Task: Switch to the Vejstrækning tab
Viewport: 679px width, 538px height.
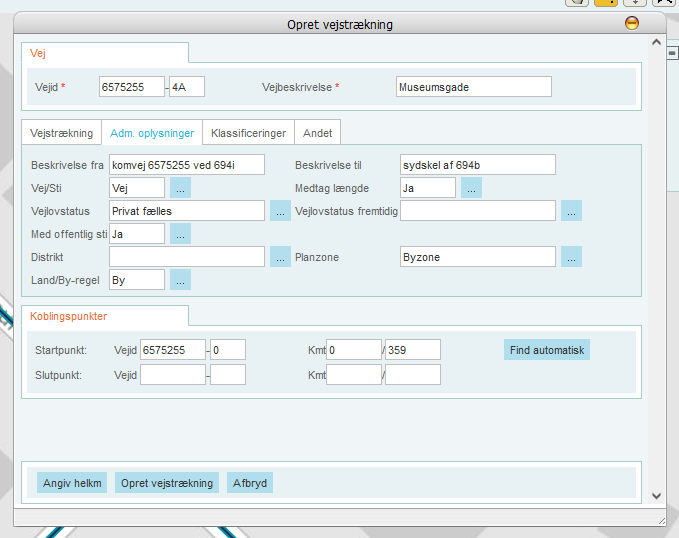Action: click(62, 133)
